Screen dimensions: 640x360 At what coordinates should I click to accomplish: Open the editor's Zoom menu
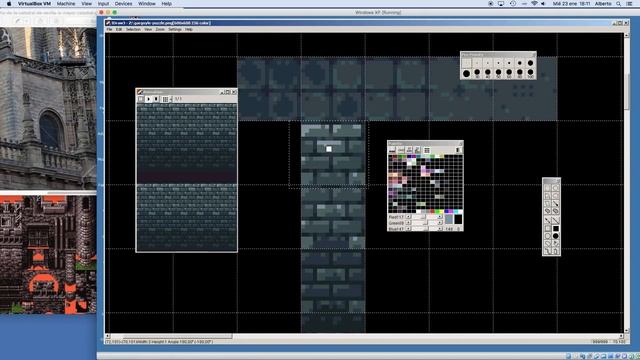click(x=160, y=29)
